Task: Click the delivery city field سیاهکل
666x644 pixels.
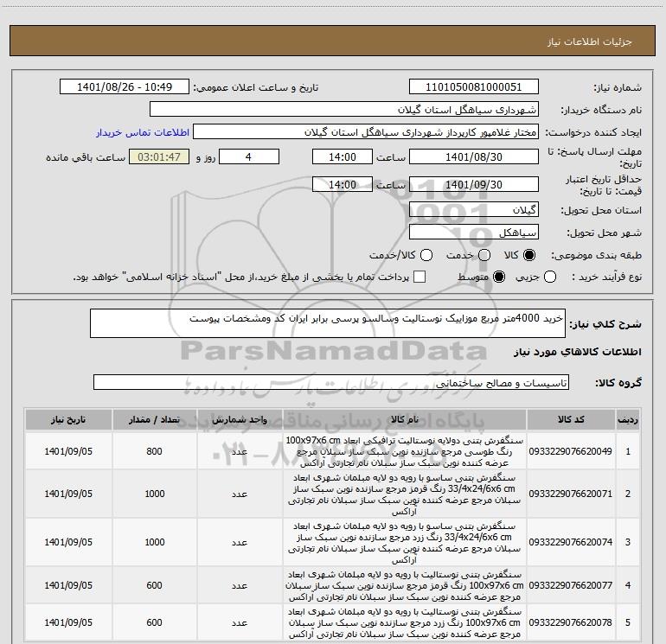Action: coord(474,232)
